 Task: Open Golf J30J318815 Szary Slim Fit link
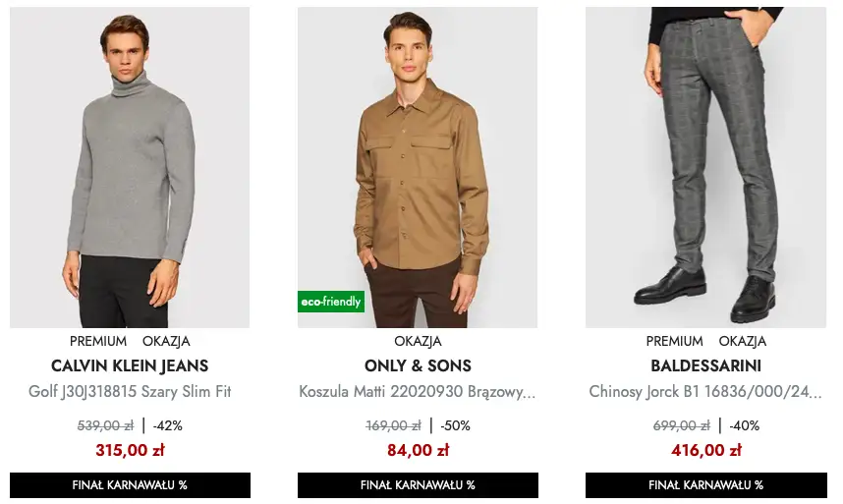[x=130, y=391]
